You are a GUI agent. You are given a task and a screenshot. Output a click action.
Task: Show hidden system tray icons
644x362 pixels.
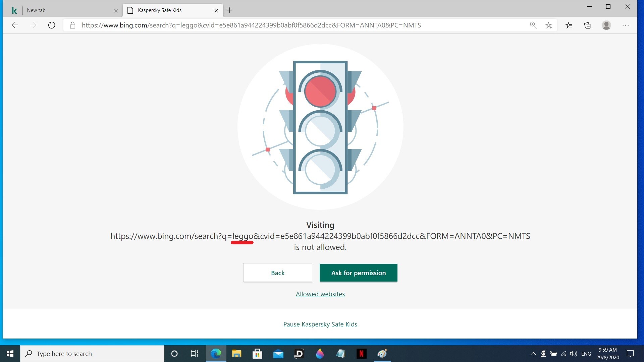click(533, 354)
